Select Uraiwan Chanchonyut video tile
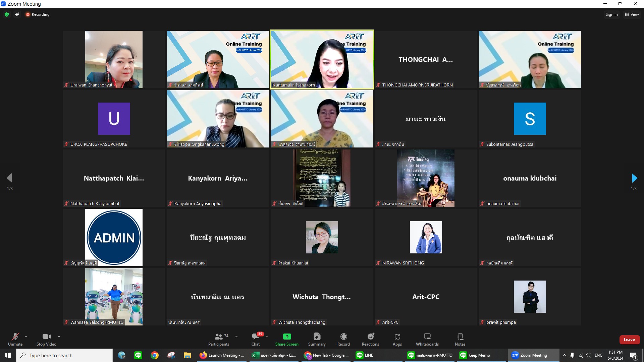Viewport: 644px width, 362px height. click(x=114, y=59)
